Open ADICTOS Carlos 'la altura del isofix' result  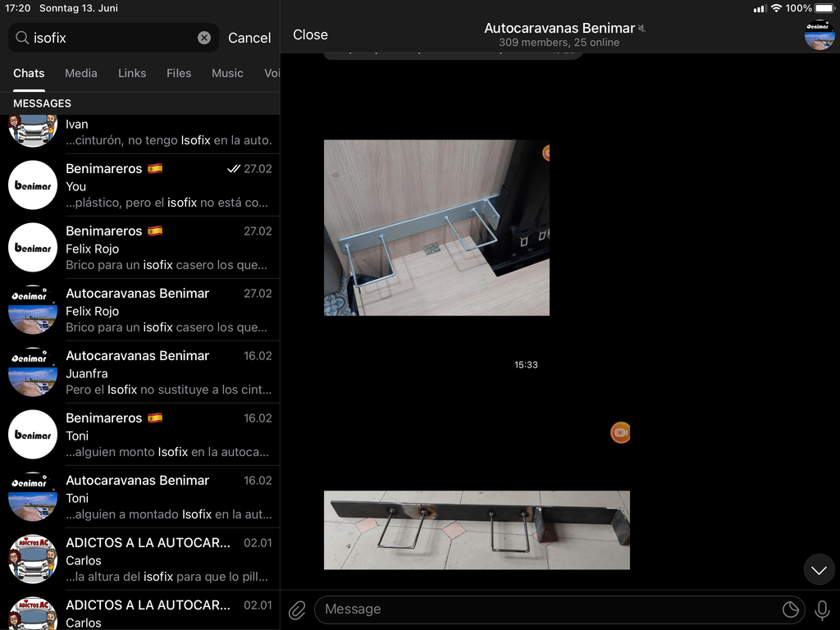tap(139, 559)
